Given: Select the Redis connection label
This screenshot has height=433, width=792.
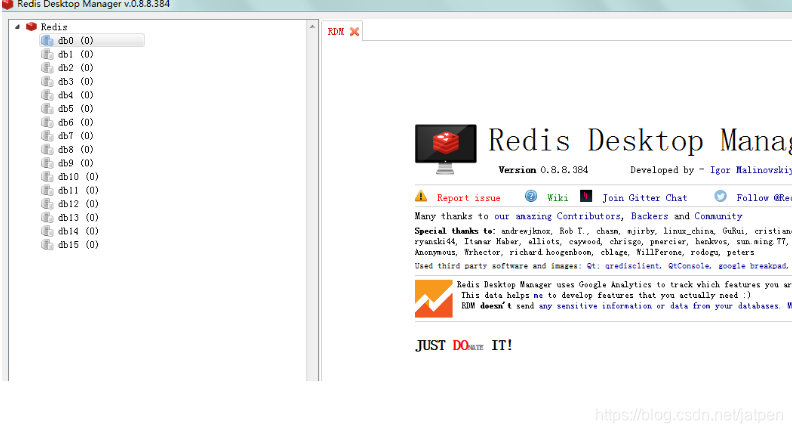Looking at the screenshot, I should coord(54,27).
